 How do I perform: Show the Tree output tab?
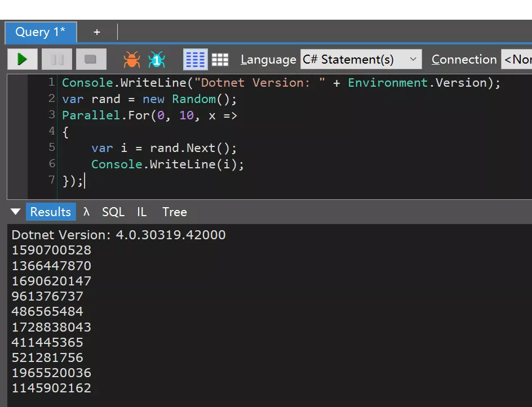pyautogui.click(x=174, y=212)
